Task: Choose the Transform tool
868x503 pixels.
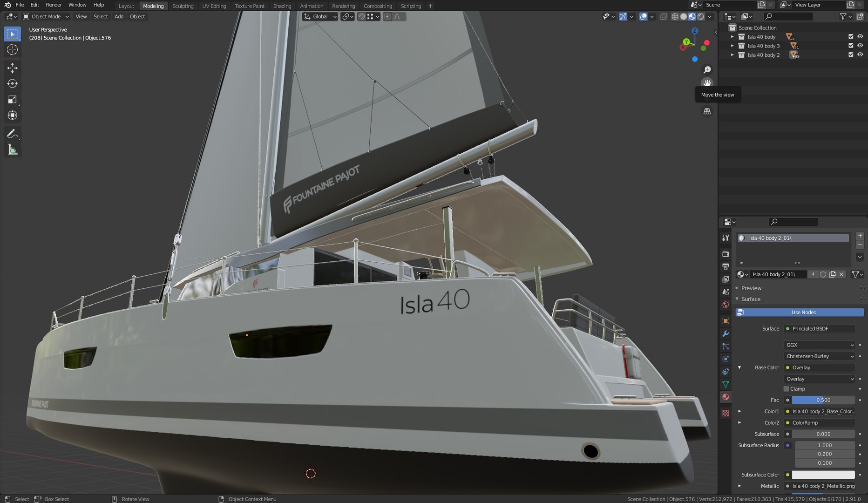Action: point(13,115)
